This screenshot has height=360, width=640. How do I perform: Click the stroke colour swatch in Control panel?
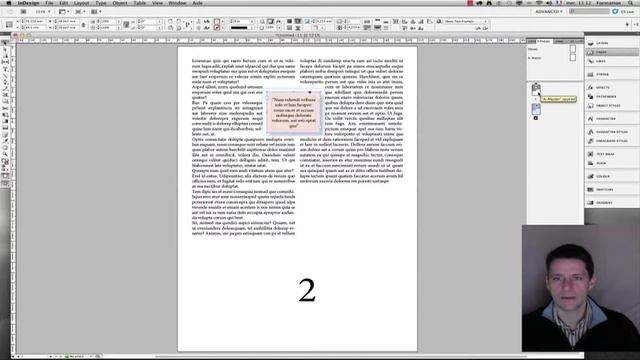(217, 28)
